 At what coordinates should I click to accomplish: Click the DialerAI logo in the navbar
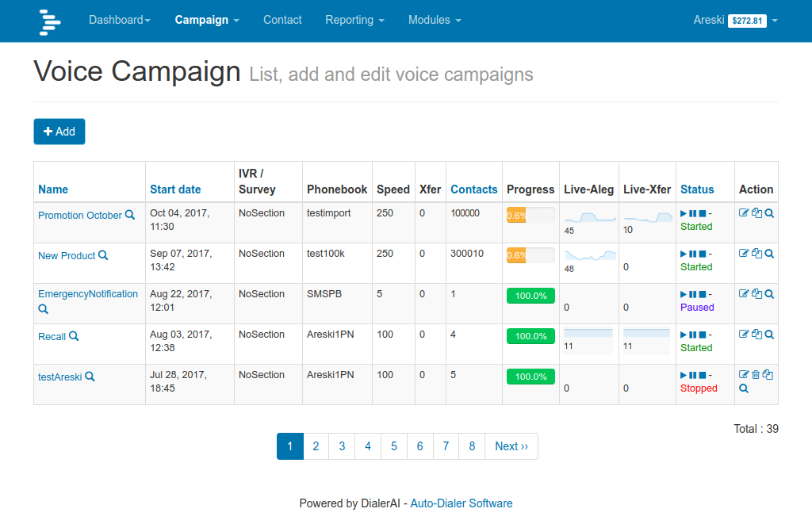pyautogui.click(x=50, y=21)
